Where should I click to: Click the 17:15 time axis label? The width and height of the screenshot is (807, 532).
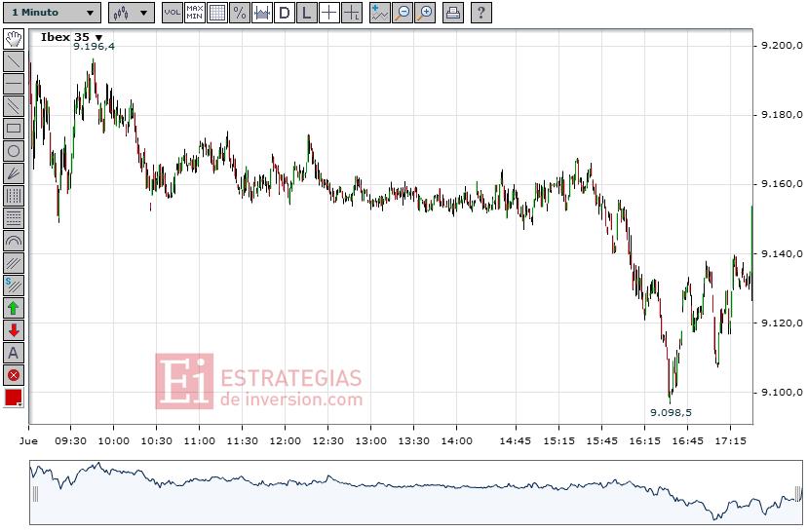[731, 441]
